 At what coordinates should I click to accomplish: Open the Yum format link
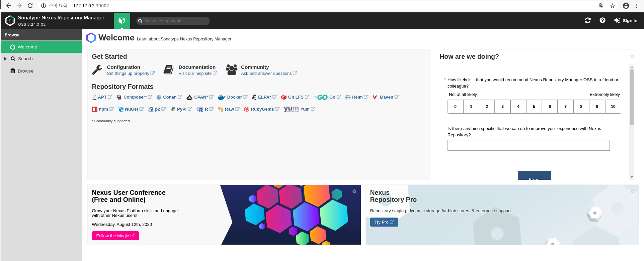coord(300,109)
